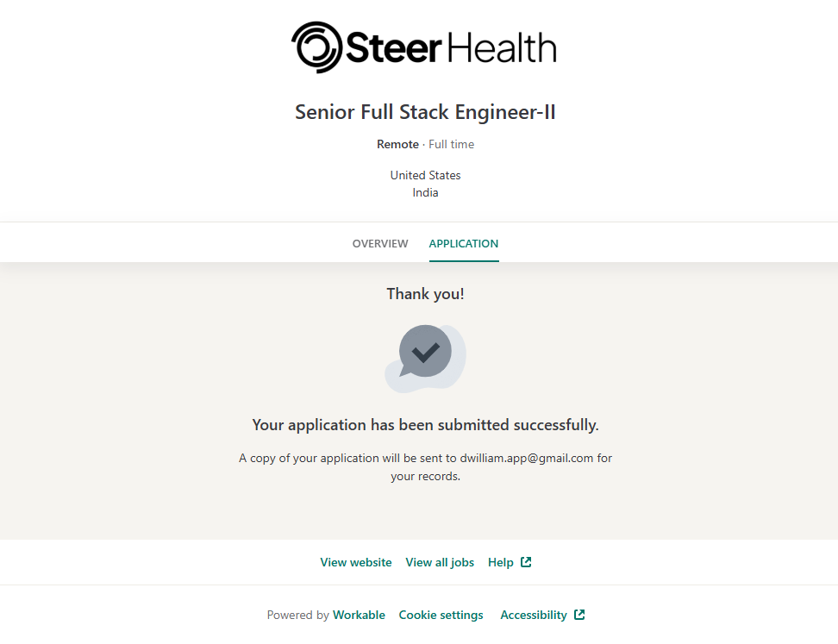Click the Thank you! heading

(x=425, y=294)
